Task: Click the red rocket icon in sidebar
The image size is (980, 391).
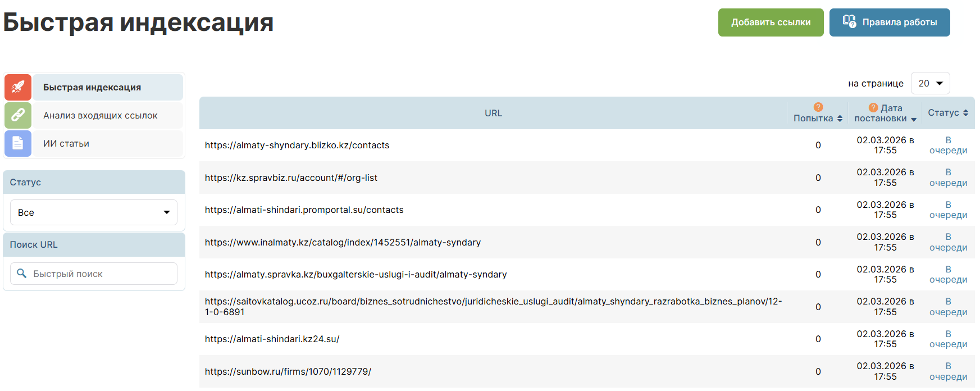Action: (x=18, y=87)
